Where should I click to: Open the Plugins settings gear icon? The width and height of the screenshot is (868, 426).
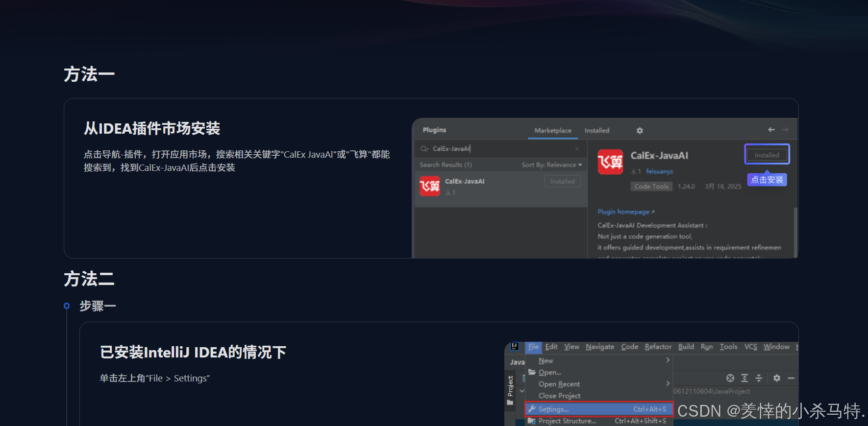pyautogui.click(x=640, y=131)
